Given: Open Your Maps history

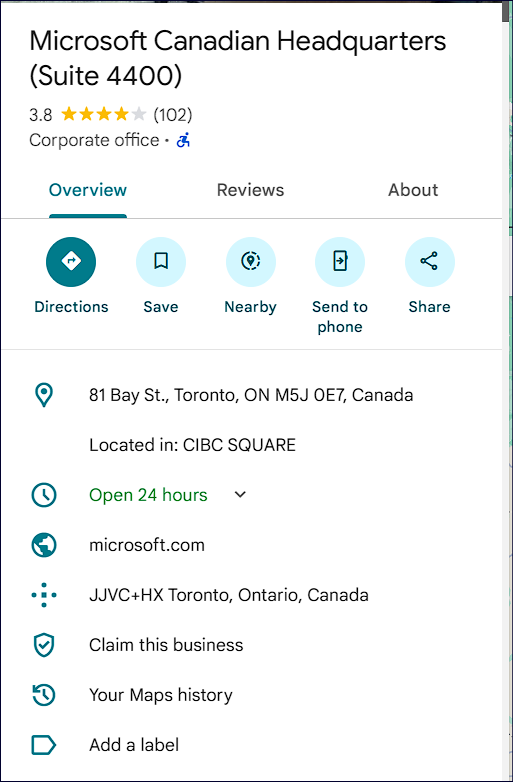Looking at the screenshot, I should coord(161,695).
